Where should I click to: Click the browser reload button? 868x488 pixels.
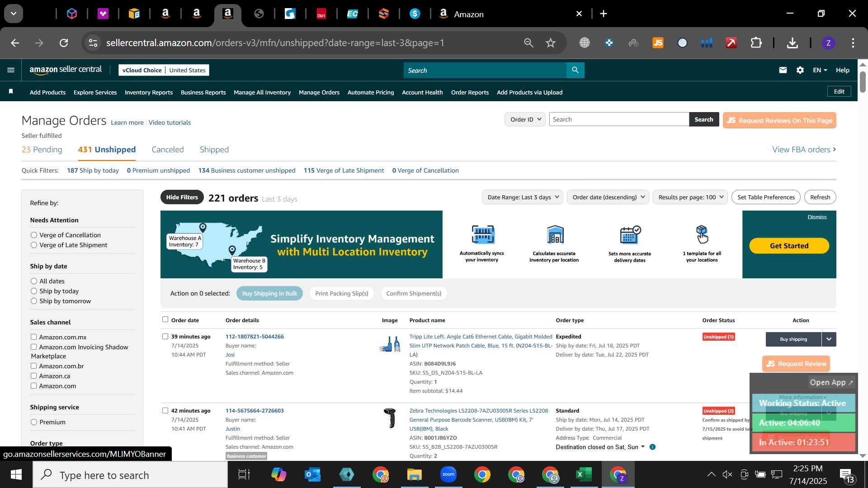[64, 43]
